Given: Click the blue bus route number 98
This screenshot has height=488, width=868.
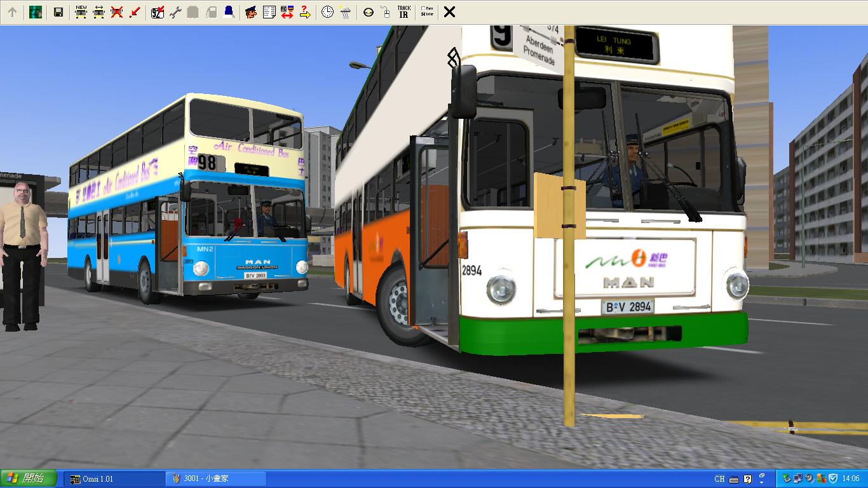Looking at the screenshot, I should (x=207, y=163).
